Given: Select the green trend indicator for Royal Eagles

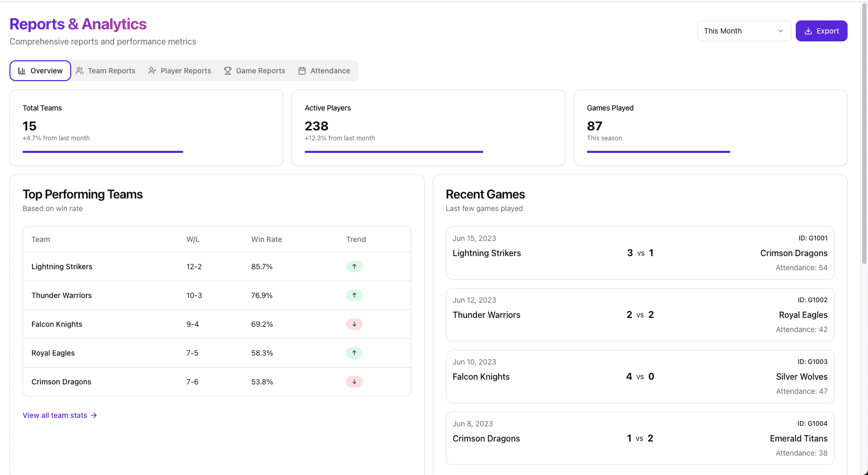Looking at the screenshot, I should [x=354, y=352].
